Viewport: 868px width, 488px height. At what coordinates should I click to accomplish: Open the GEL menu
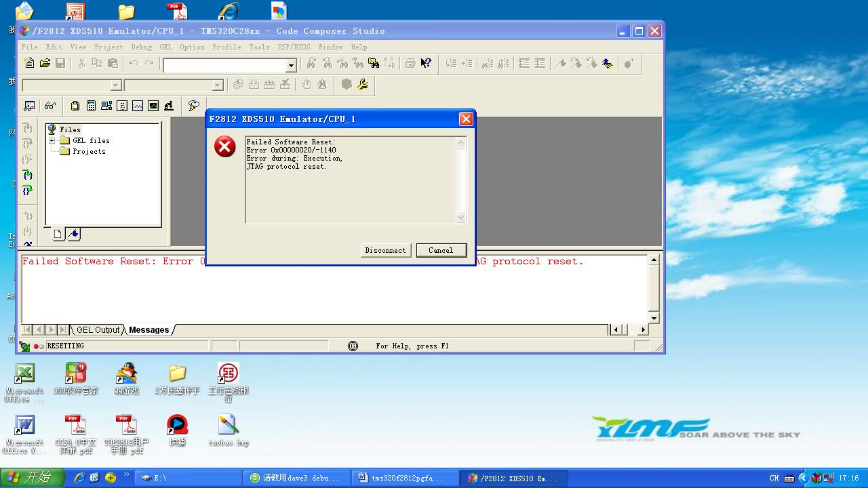pyautogui.click(x=166, y=47)
